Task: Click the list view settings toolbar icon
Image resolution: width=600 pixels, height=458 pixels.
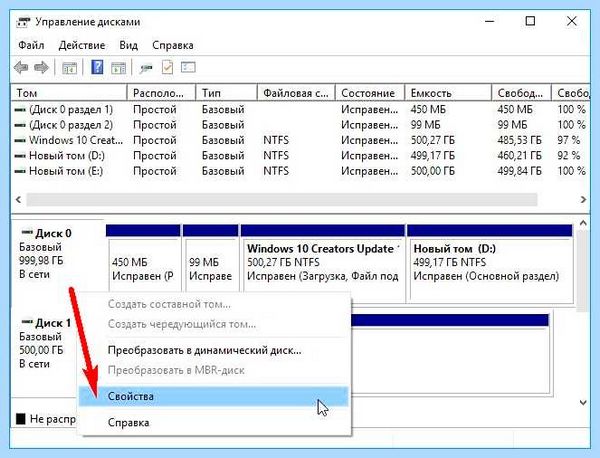Action: pyautogui.click(x=188, y=67)
